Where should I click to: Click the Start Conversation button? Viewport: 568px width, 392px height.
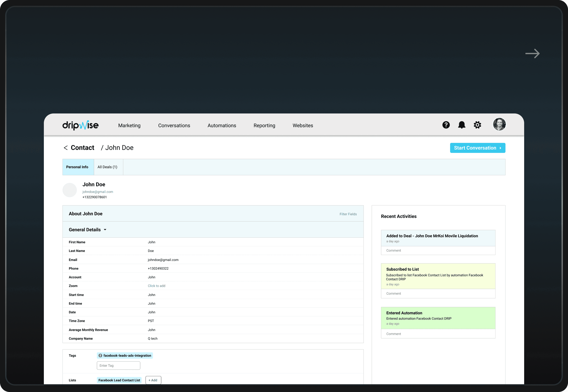tap(477, 148)
